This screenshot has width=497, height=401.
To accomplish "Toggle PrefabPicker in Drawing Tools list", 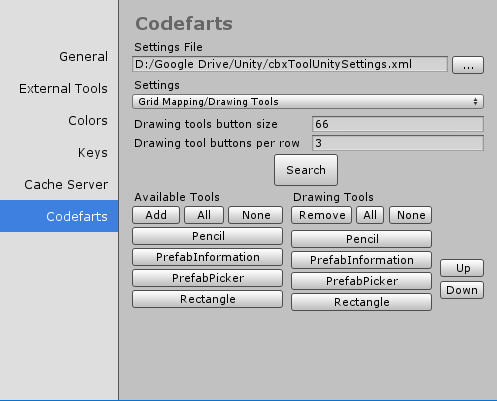I will pyautogui.click(x=361, y=281).
